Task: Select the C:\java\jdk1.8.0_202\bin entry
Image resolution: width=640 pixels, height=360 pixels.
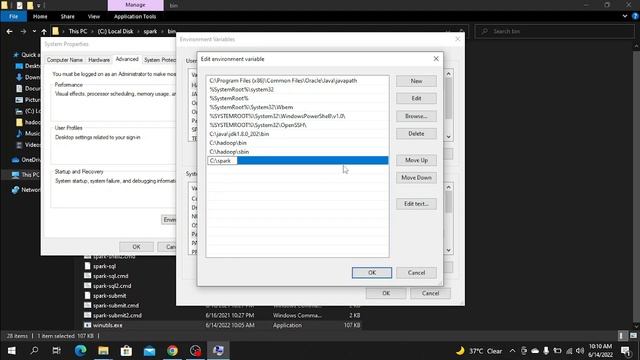Action: pyautogui.click(x=298, y=134)
